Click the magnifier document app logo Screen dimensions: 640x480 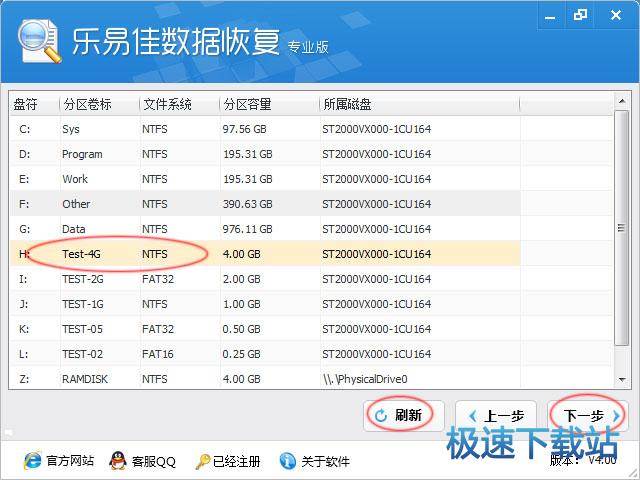(x=39, y=41)
